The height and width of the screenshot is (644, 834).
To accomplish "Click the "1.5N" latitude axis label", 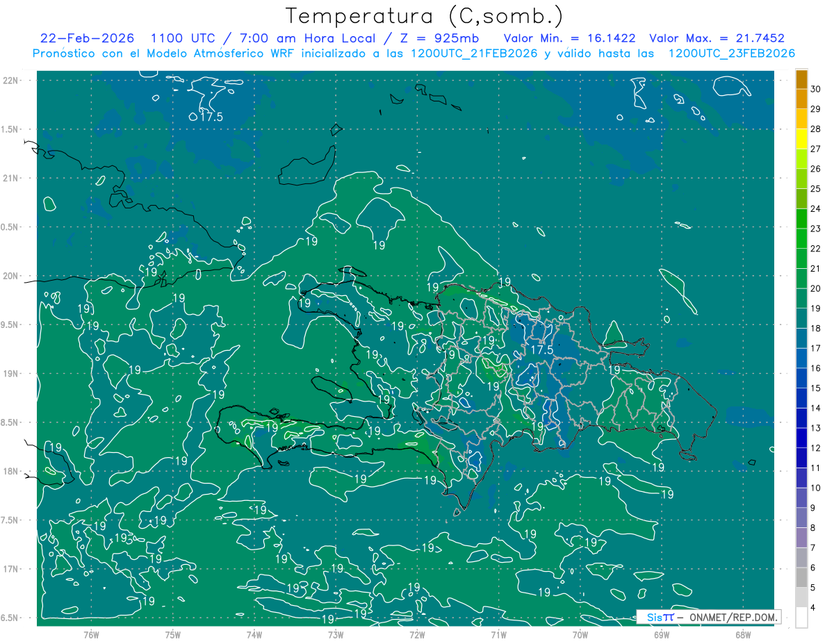I will tap(11, 130).
